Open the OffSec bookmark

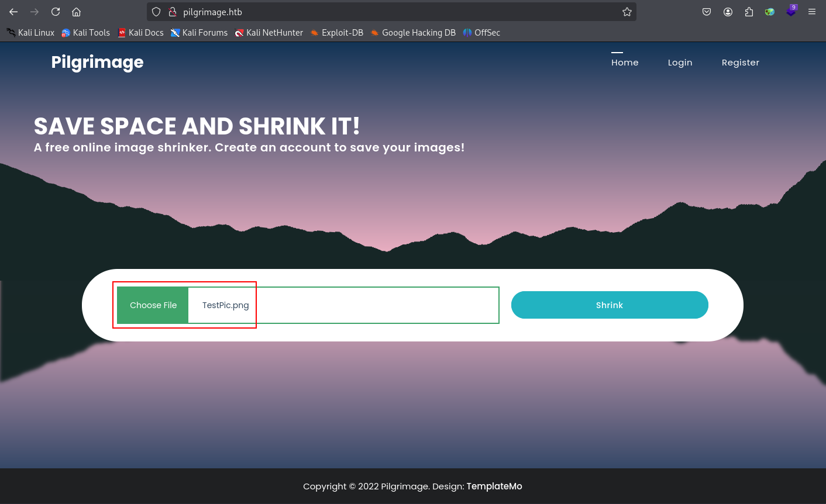pos(481,33)
